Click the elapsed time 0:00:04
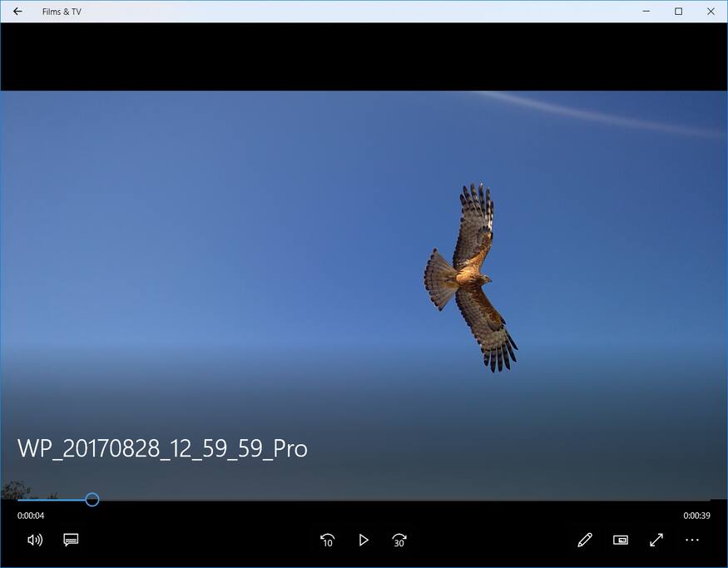This screenshot has width=728, height=568. click(31, 516)
